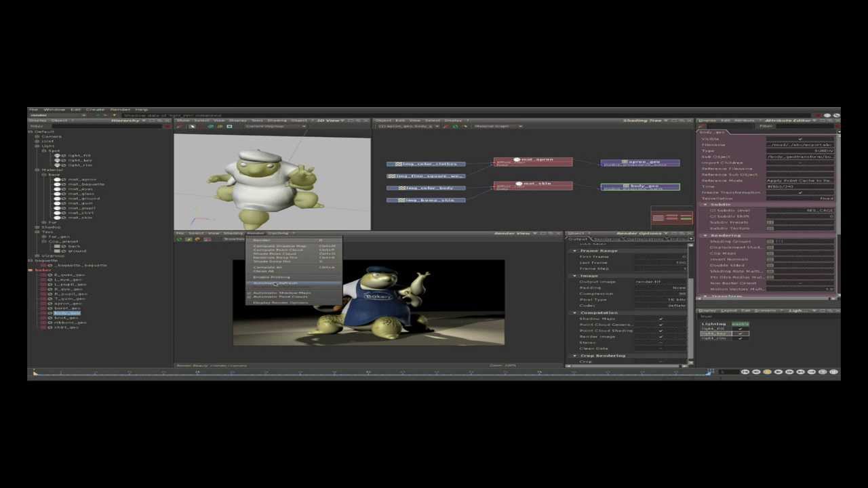This screenshot has width=868, height=488.
Task: Toggle the Point Cloud Shading checkbox
Action: 660,331
